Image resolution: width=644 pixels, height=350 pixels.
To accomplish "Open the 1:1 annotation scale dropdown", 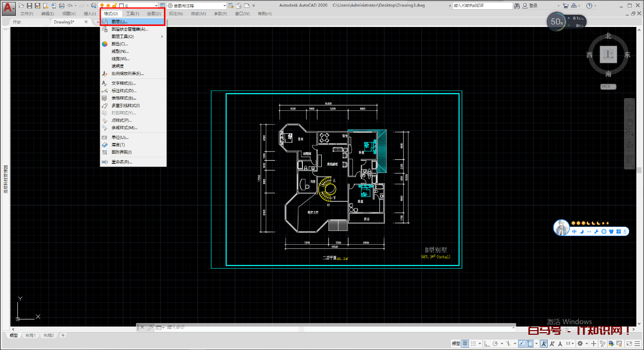I will pyautogui.click(x=573, y=343).
